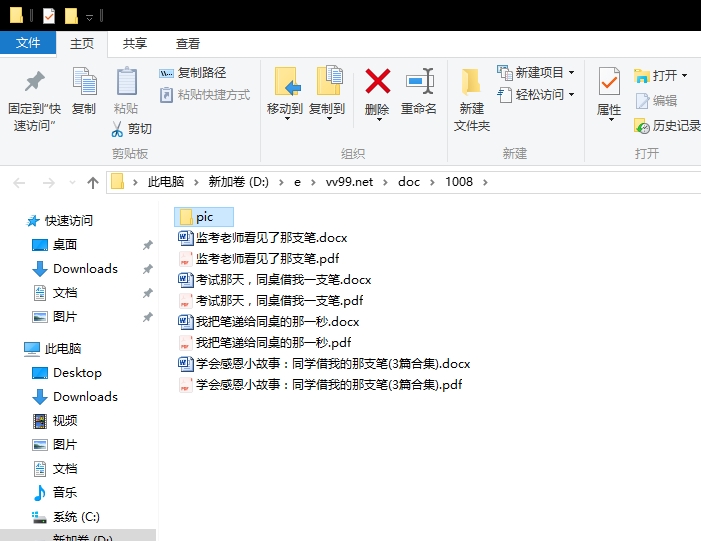
Task: Click the Copy ribbon icon
Action: [x=84, y=81]
